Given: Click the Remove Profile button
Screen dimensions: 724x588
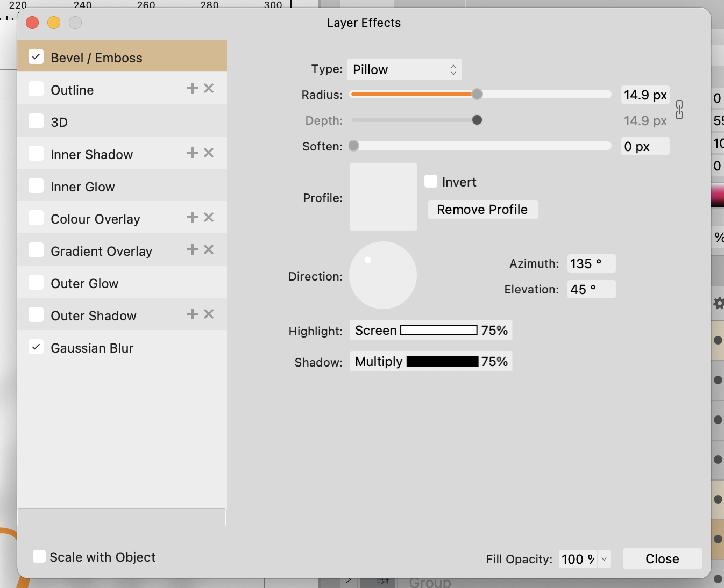Looking at the screenshot, I should (x=482, y=210).
